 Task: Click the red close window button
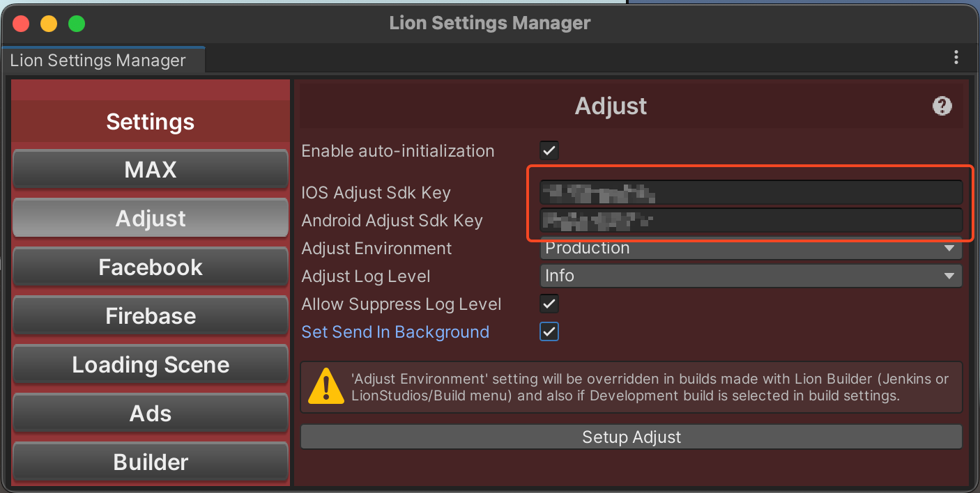click(21, 24)
